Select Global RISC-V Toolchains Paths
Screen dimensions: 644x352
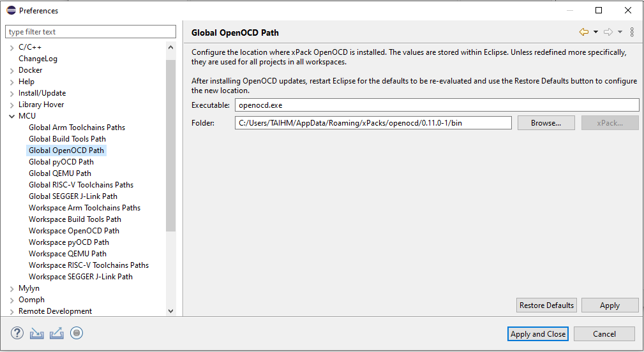pos(81,185)
